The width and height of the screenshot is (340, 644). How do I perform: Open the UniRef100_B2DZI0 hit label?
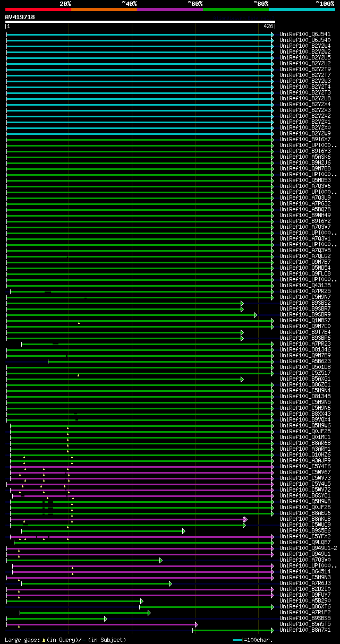(305, 589)
